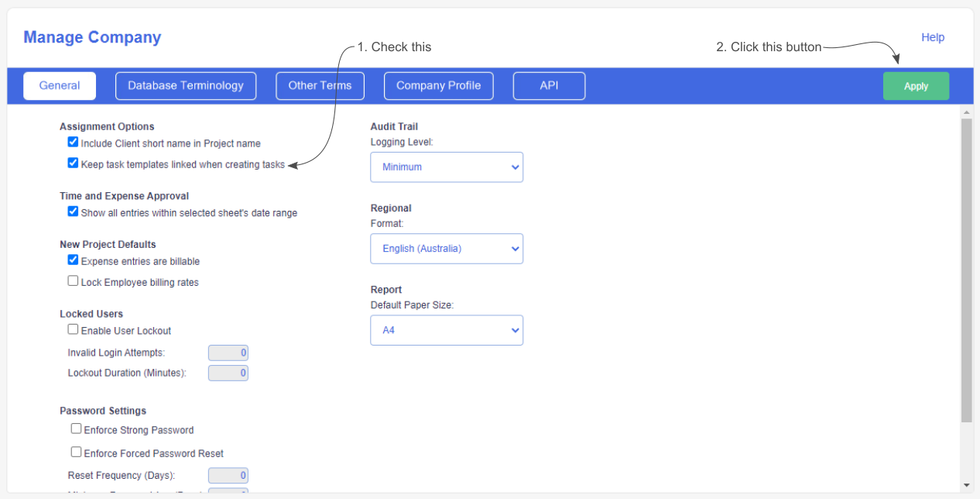Select the API tab
The width and height of the screenshot is (980, 499).
pyautogui.click(x=549, y=85)
